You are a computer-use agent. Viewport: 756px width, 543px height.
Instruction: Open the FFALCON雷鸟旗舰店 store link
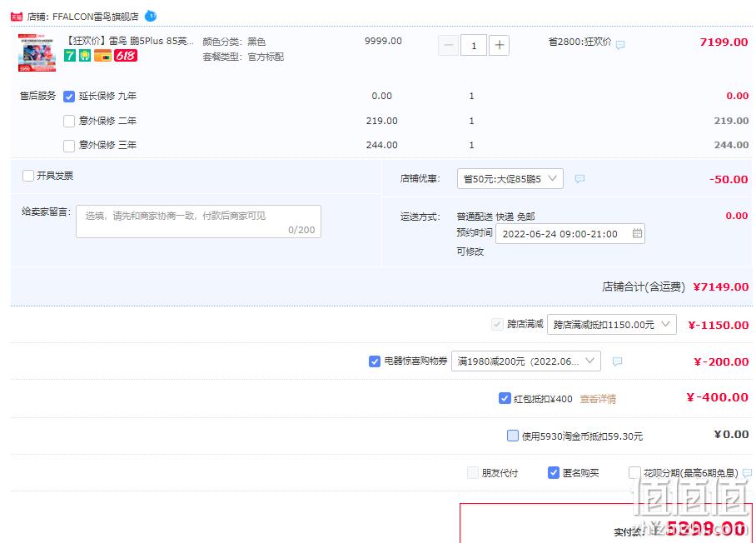[x=96, y=17]
